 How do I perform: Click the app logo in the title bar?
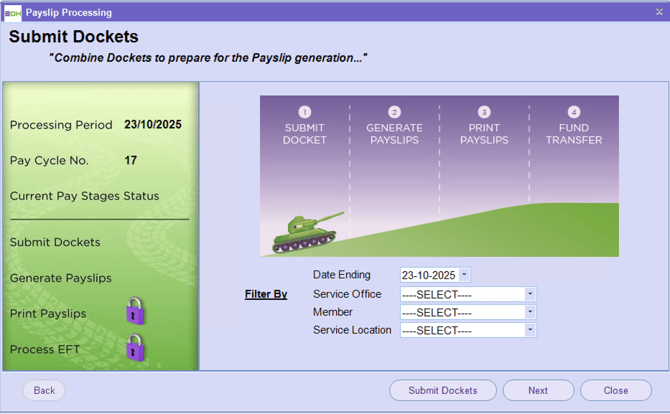(x=12, y=12)
